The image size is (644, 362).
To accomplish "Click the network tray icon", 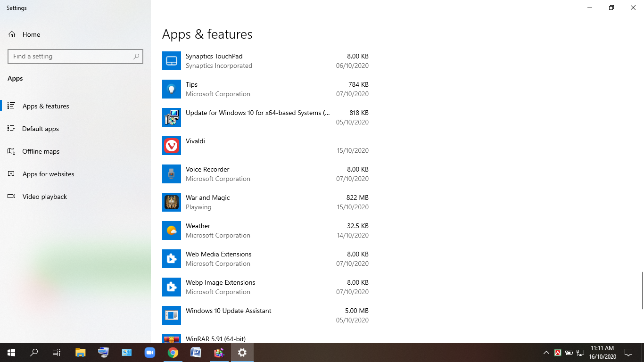I will (580, 353).
